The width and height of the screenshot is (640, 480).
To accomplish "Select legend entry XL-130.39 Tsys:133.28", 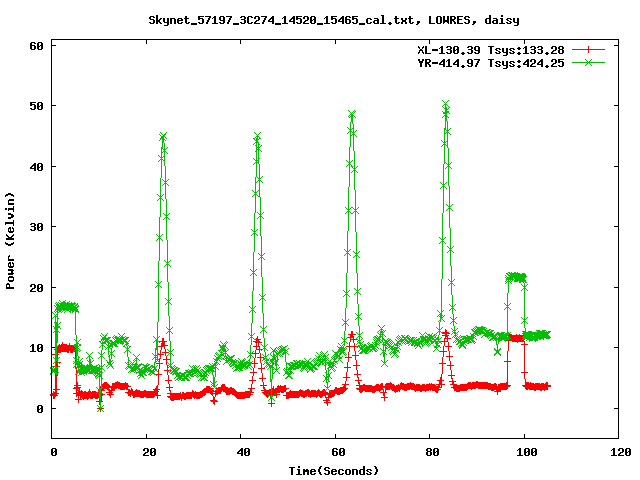I will 491,50.
